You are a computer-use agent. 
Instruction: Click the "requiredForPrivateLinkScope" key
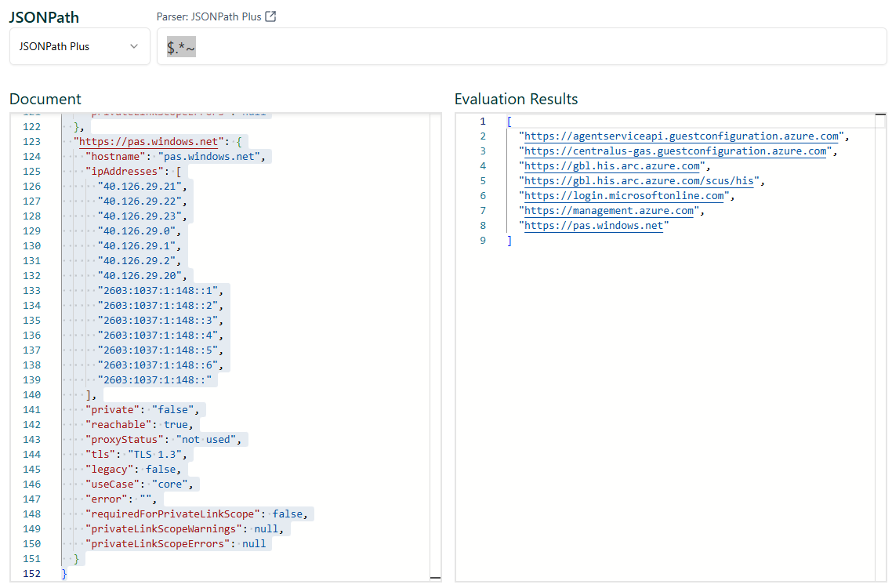coord(172,514)
